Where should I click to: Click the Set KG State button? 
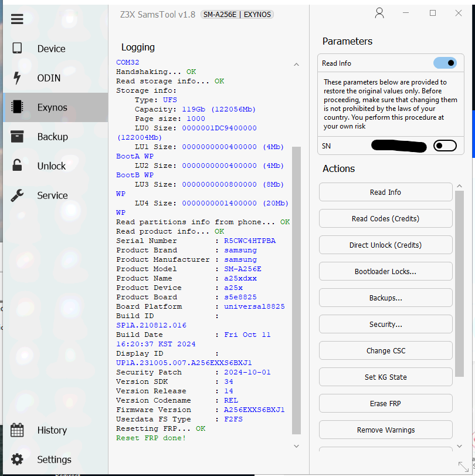[385, 377]
